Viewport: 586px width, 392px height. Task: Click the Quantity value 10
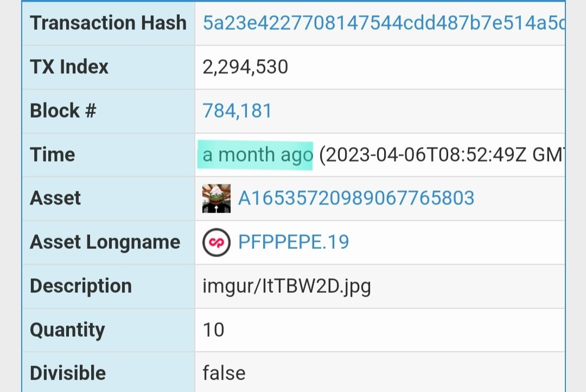coord(213,330)
